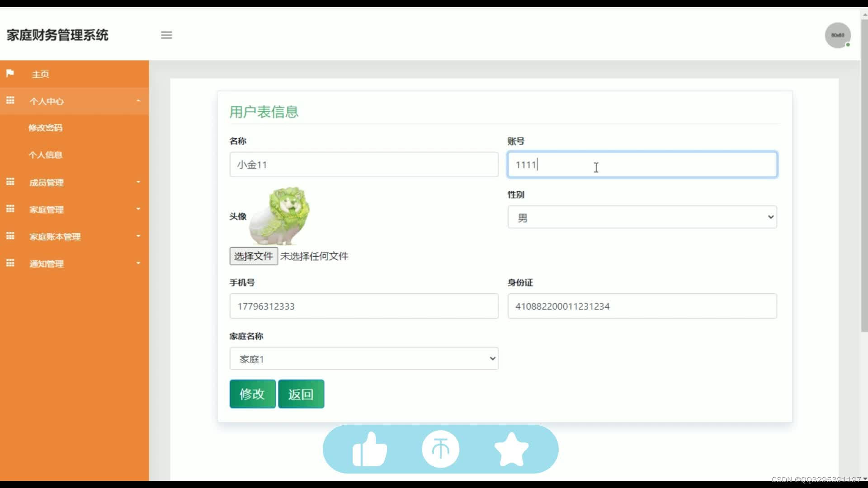Click 修改密码 menu item

click(45, 128)
